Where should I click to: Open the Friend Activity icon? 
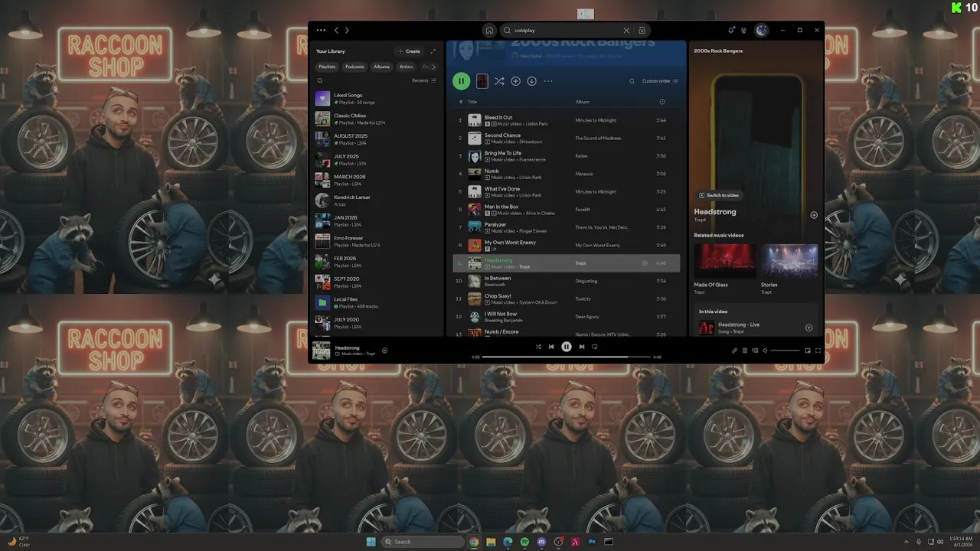point(743,31)
